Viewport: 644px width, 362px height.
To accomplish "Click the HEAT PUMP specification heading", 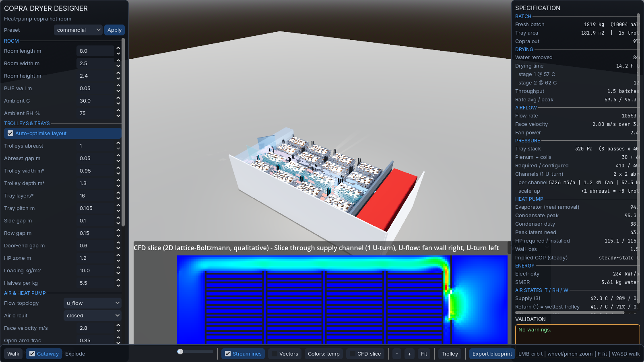I will pos(529,199).
